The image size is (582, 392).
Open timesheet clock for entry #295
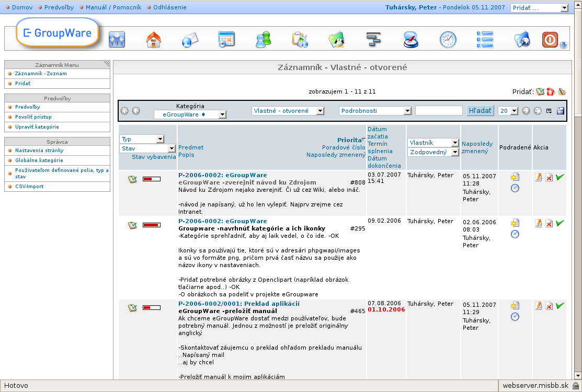515,234
